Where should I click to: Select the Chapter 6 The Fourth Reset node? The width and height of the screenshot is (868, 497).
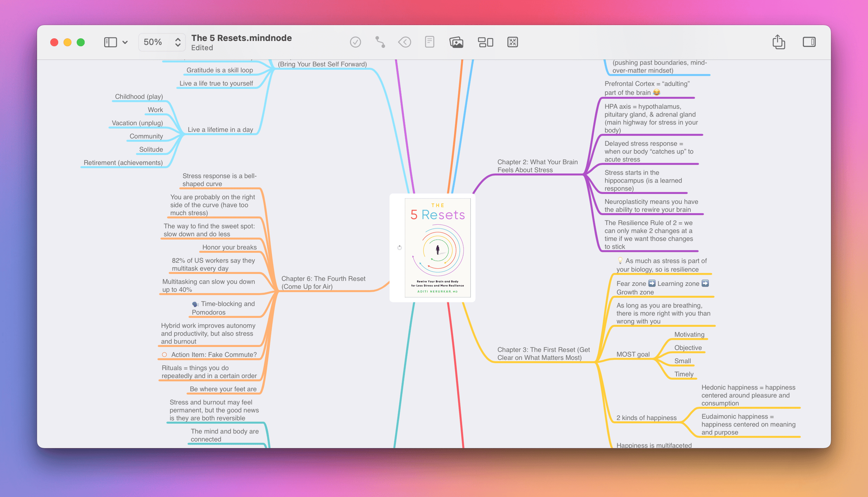tap(323, 282)
